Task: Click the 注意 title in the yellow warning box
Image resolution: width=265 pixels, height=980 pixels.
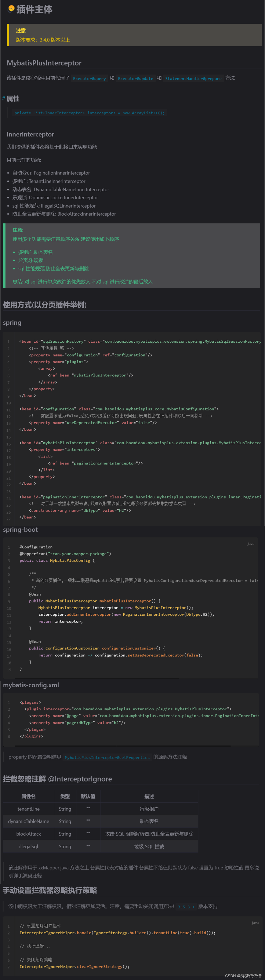Action: (21, 30)
